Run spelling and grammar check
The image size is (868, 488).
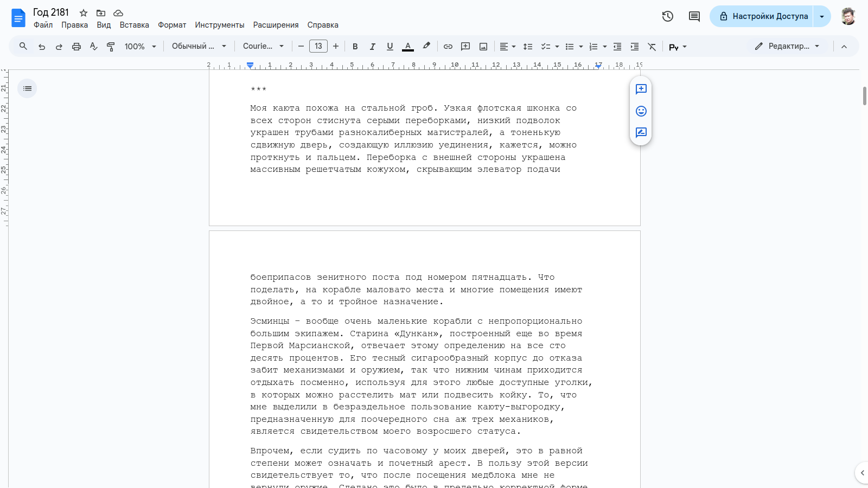[x=94, y=47]
